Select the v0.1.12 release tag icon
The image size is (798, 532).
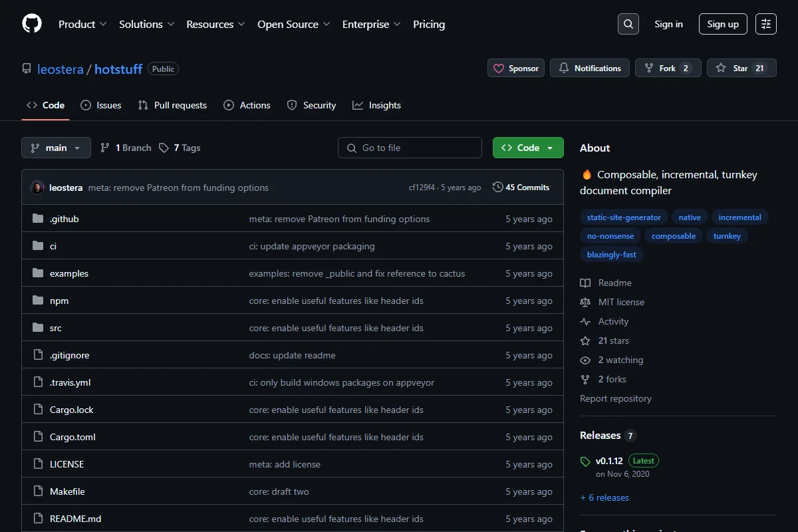pos(585,461)
